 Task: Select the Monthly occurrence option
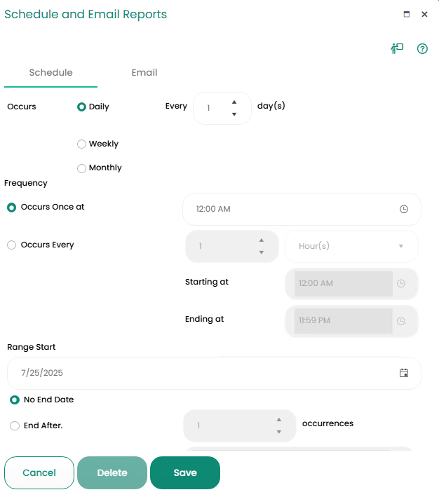point(82,168)
